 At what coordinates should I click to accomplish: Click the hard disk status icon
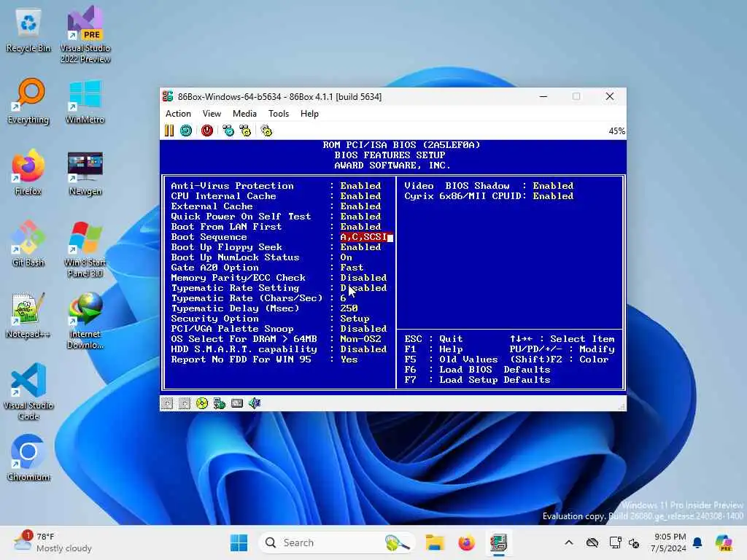coord(219,404)
